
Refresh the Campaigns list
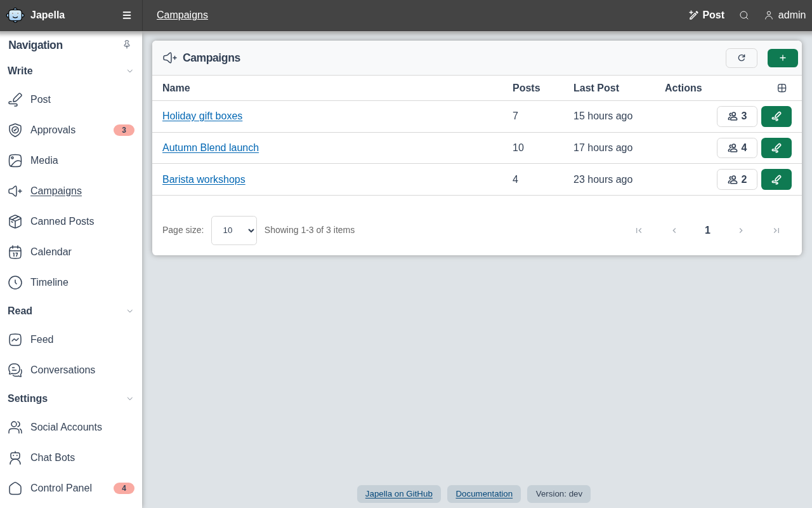point(742,58)
